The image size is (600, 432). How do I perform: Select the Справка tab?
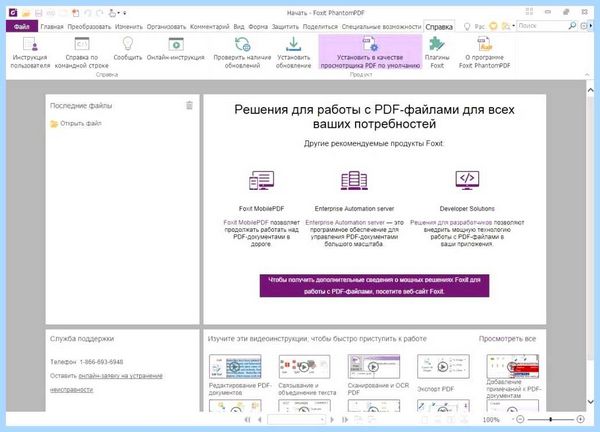439,26
